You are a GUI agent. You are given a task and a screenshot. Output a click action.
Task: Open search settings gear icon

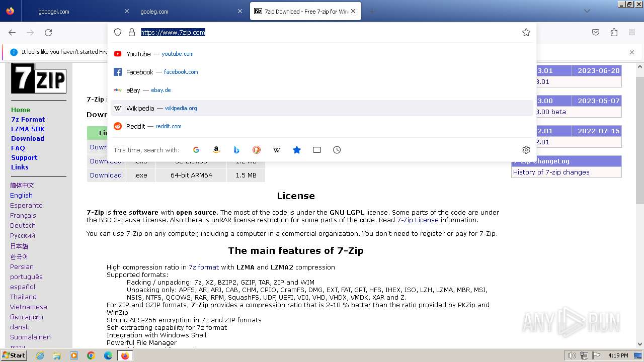coord(526,150)
